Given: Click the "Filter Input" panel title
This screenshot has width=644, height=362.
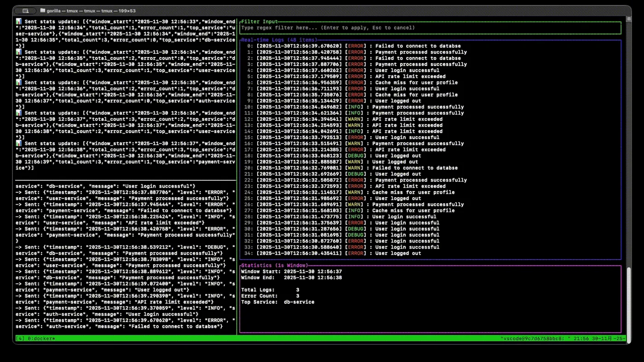Looking at the screenshot, I should click(x=259, y=22).
